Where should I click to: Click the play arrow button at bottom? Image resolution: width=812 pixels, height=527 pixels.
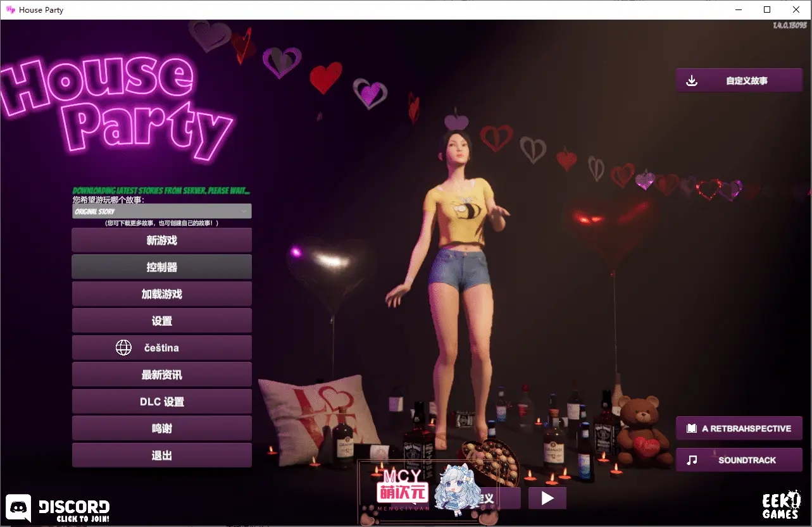[547, 499]
